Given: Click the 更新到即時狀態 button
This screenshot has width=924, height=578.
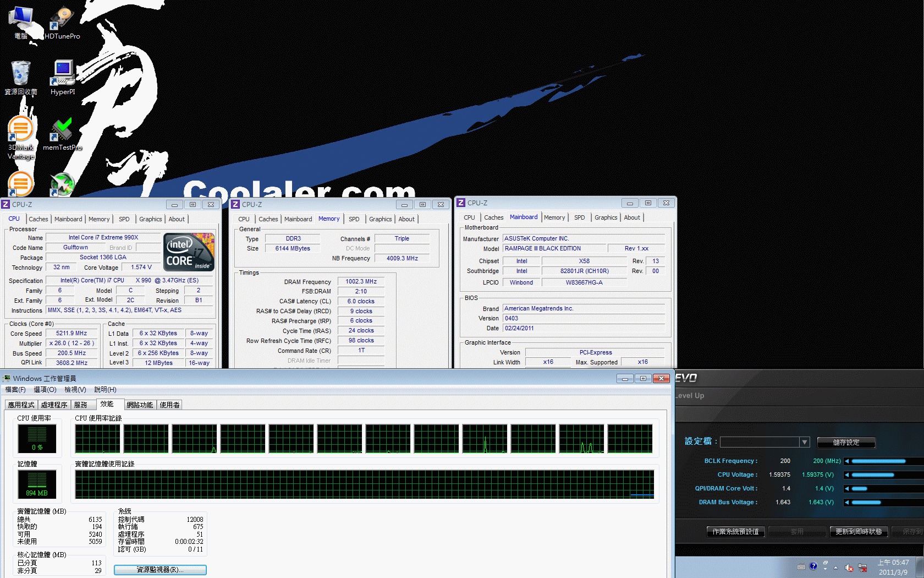Looking at the screenshot, I should pyautogui.click(x=859, y=532).
